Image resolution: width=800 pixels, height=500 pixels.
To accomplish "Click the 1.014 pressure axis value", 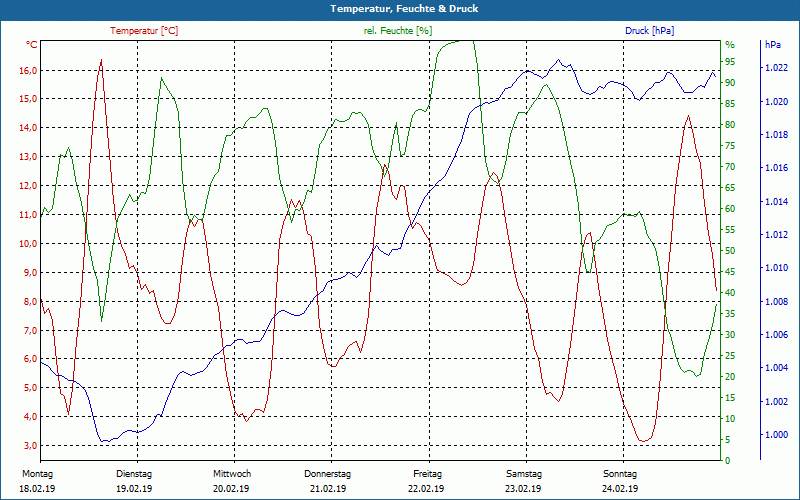I will [x=776, y=202].
